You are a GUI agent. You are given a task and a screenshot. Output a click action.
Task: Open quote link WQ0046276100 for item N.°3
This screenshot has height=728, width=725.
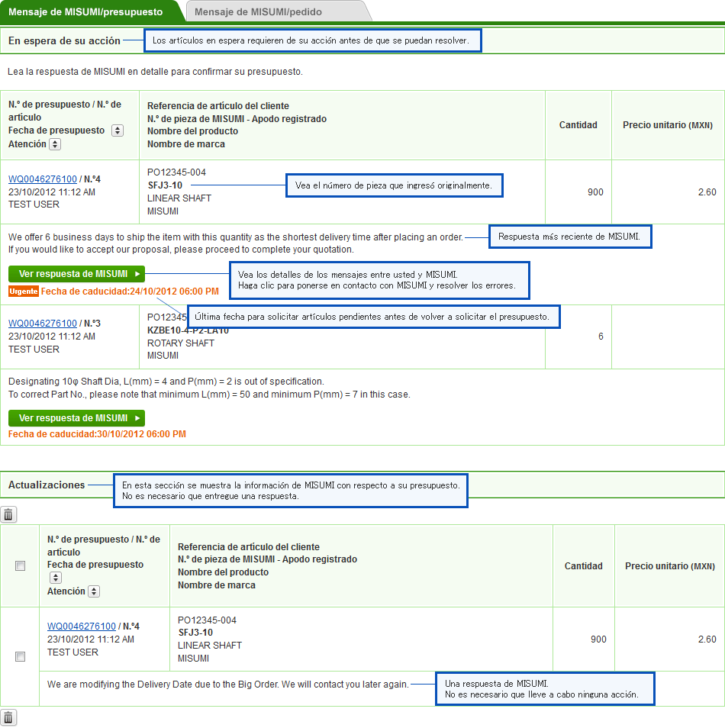coord(43,323)
